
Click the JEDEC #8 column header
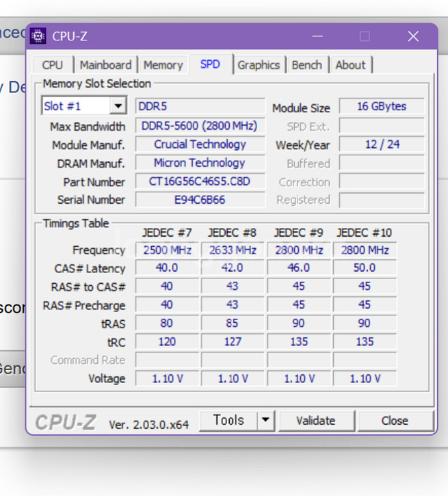click(x=232, y=233)
